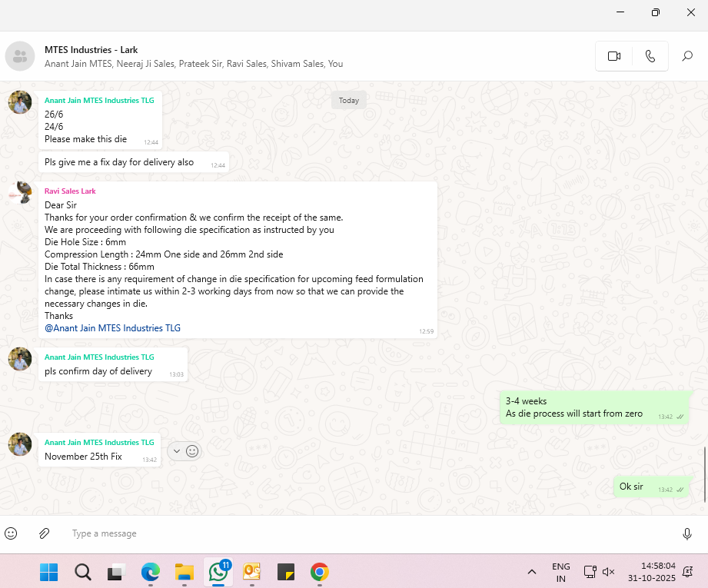Toggle system volume mute icon

click(608, 572)
